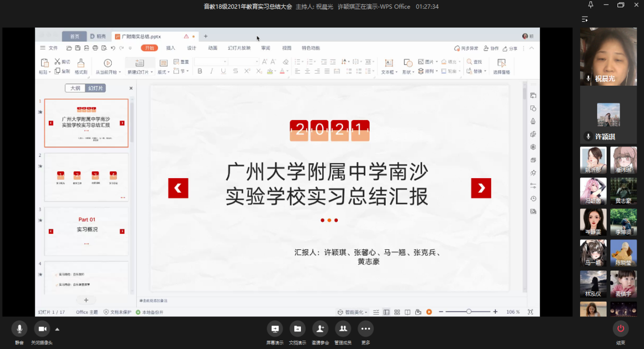
Task: Expand camera options arrow beside 关闭摄像头
Action: (57, 329)
